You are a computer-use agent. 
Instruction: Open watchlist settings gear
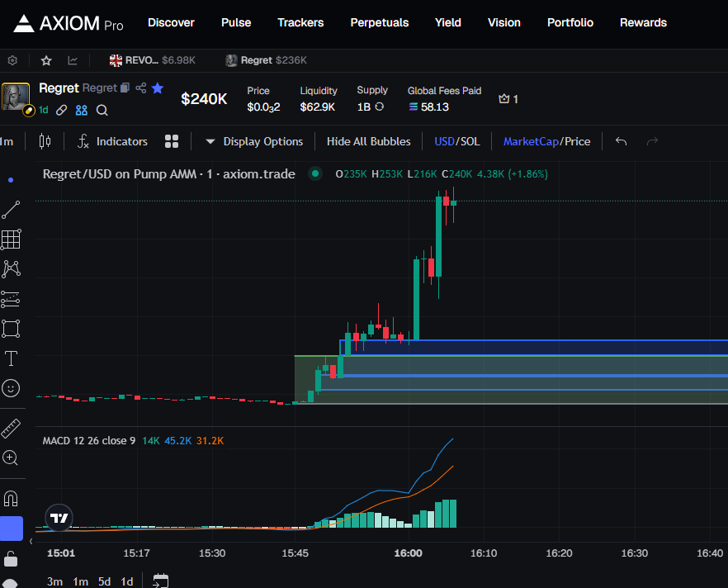click(12, 60)
